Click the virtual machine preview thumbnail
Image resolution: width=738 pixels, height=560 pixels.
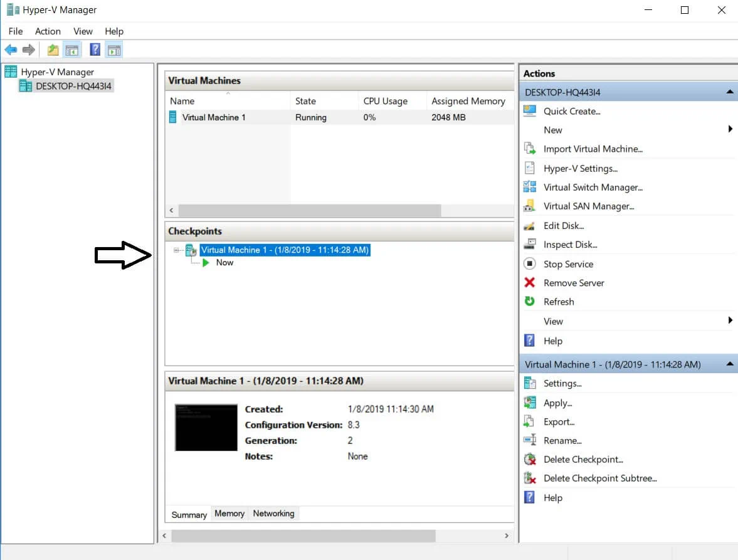click(x=206, y=427)
